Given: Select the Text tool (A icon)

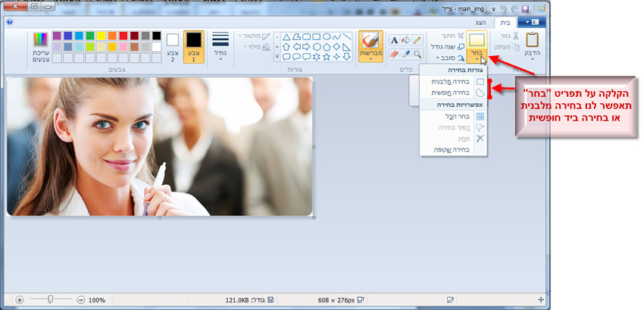Looking at the screenshot, I should (394, 40).
